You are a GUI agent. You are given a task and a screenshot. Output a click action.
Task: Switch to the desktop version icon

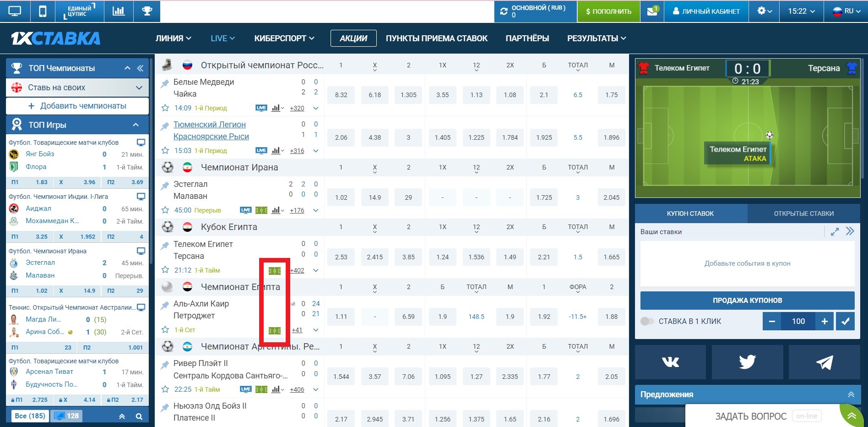pyautogui.click(x=15, y=11)
